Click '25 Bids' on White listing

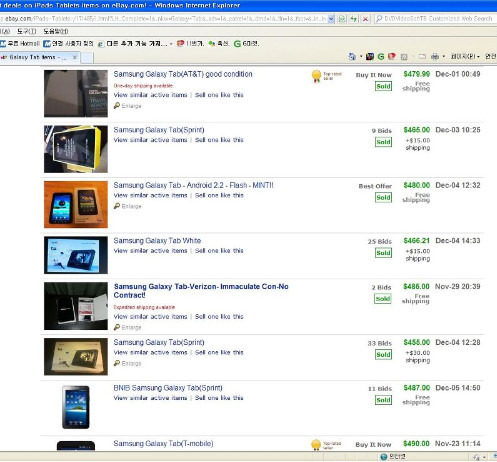380,241
